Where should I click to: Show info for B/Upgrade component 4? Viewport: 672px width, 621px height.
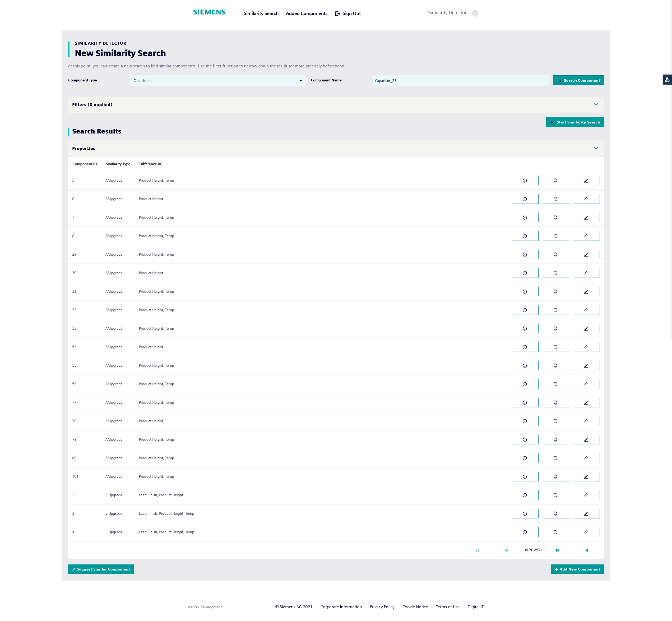pyautogui.click(x=525, y=532)
